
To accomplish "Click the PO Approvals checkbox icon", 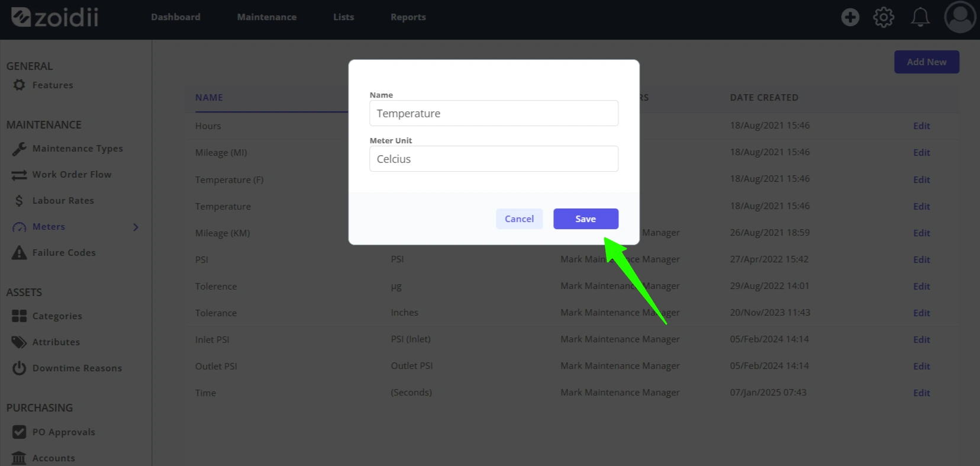I will click(x=19, y=432).
